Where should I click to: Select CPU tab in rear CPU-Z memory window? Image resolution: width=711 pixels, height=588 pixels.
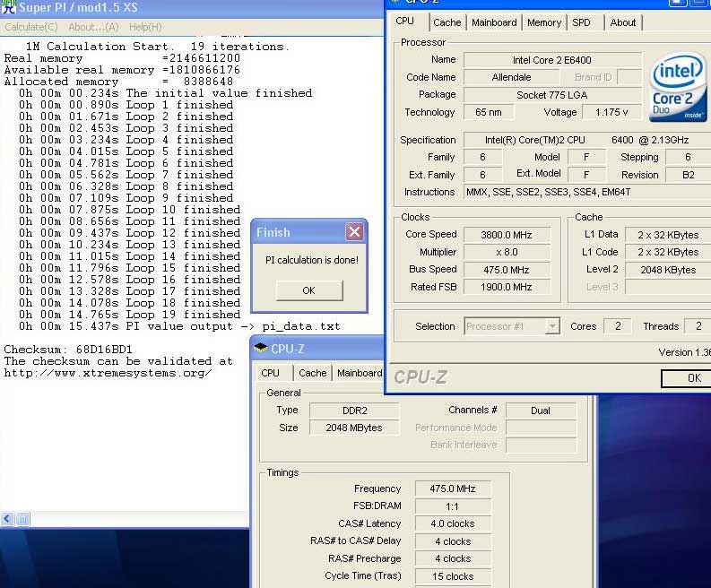270,373
